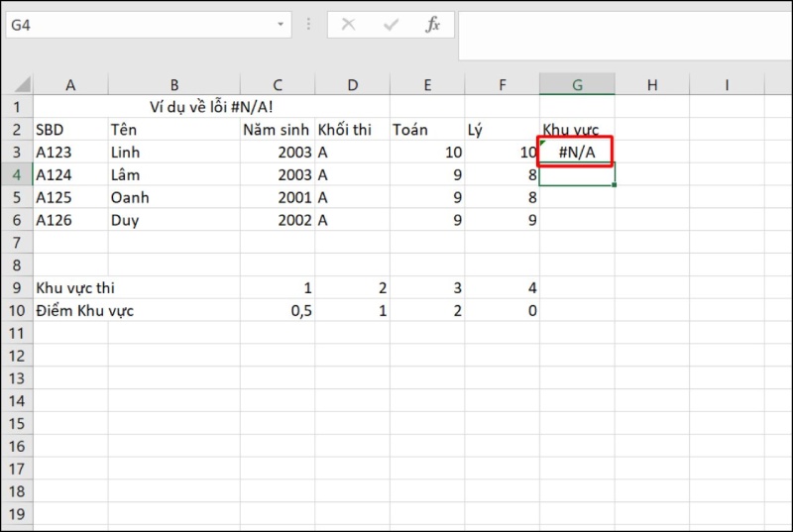Select column D header
This screenshot has width=793, height=532.
(352, 85)
